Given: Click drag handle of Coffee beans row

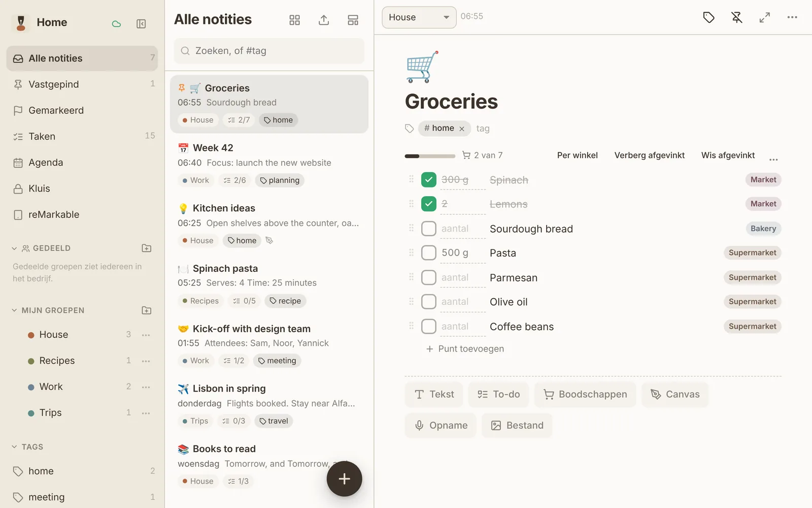Looking at the screenshot, I should (x=412, y=326).
